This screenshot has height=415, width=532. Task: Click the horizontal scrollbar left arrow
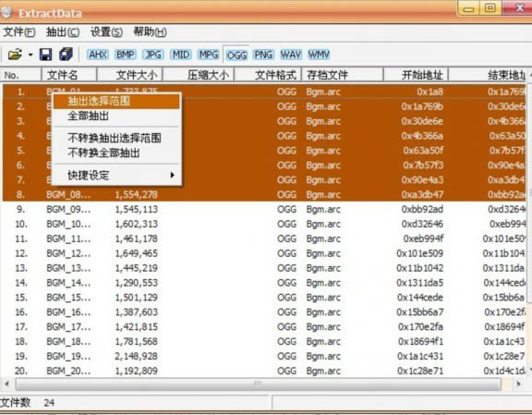[x=6, y=384]
